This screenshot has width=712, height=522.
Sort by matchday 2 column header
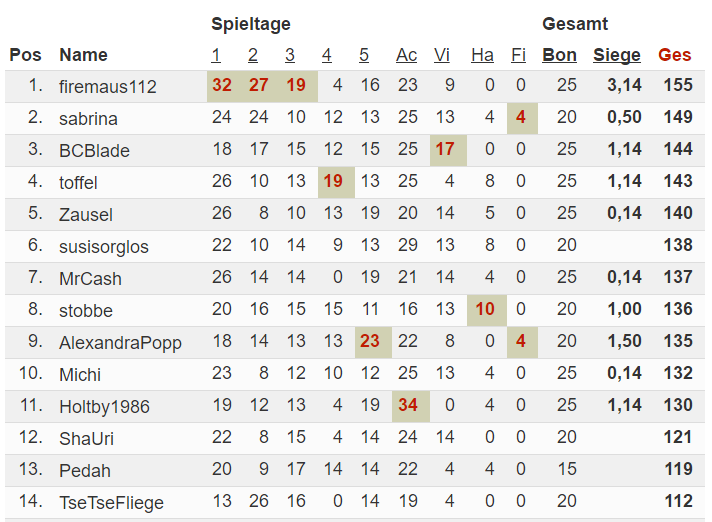pos(253,55)
